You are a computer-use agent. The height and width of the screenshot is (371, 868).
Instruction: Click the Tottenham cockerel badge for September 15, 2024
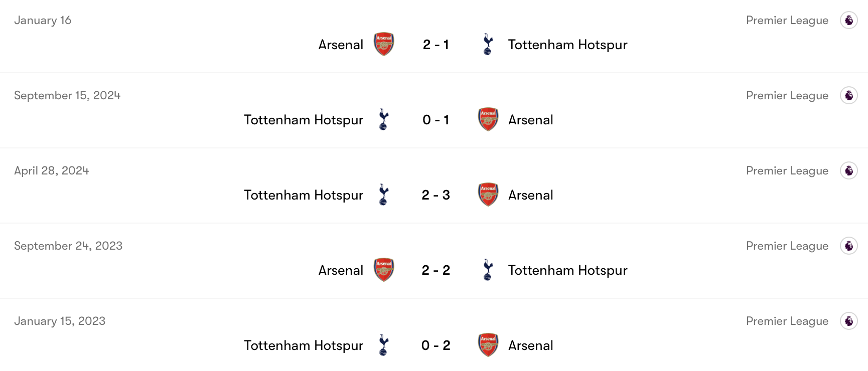pos(384,119)
